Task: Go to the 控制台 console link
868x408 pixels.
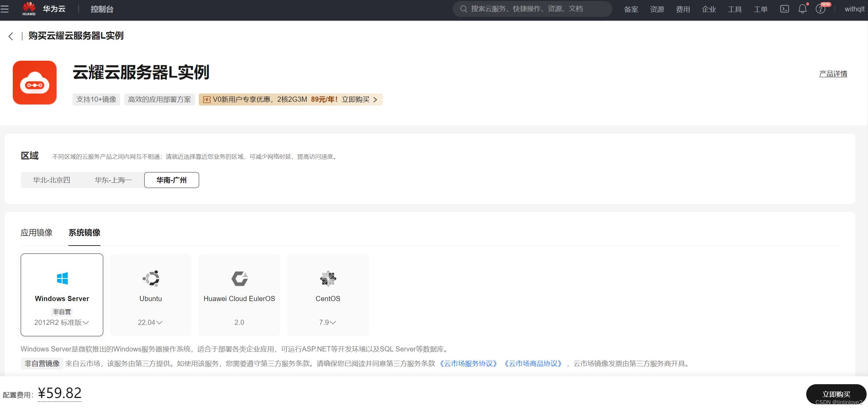Action: (102, 9)
